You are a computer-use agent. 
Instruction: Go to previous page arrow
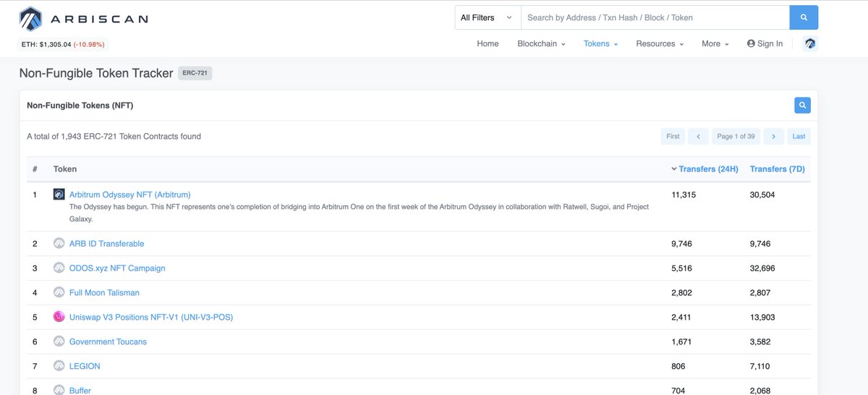pyautogui.click(x=698, y=136)
